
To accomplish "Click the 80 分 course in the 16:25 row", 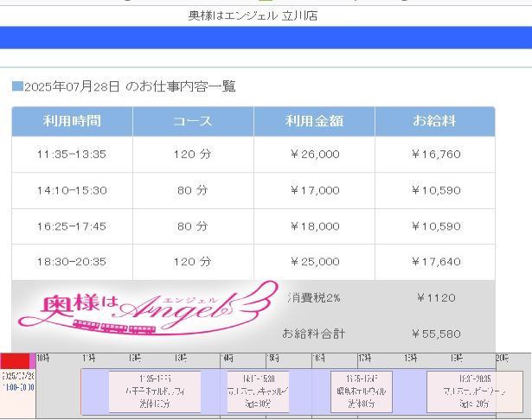I will [193, 226].
